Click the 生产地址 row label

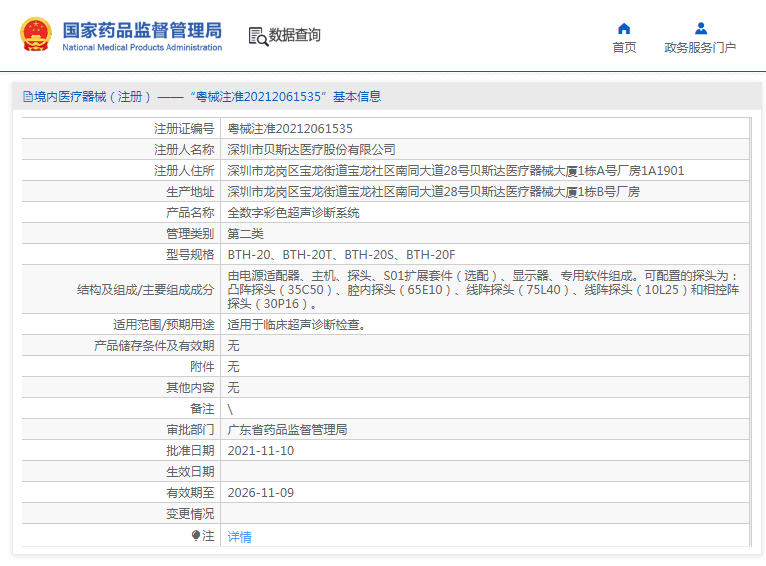(190, 191)
